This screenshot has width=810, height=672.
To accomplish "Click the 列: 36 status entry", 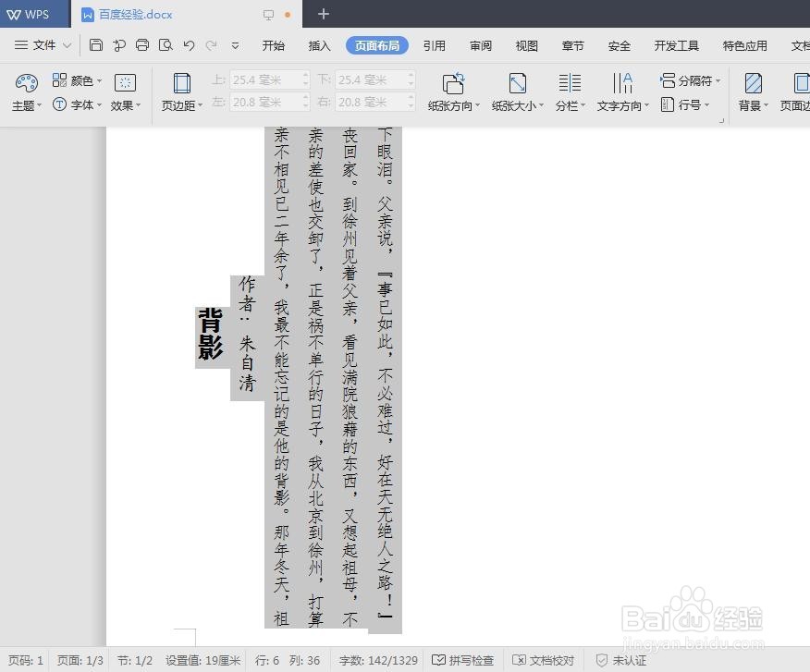I will 304,660.
